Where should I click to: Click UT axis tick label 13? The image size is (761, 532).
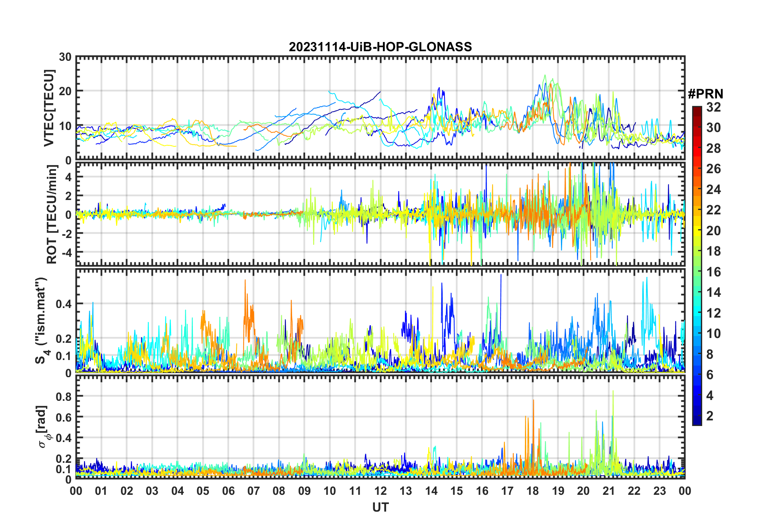406,491
